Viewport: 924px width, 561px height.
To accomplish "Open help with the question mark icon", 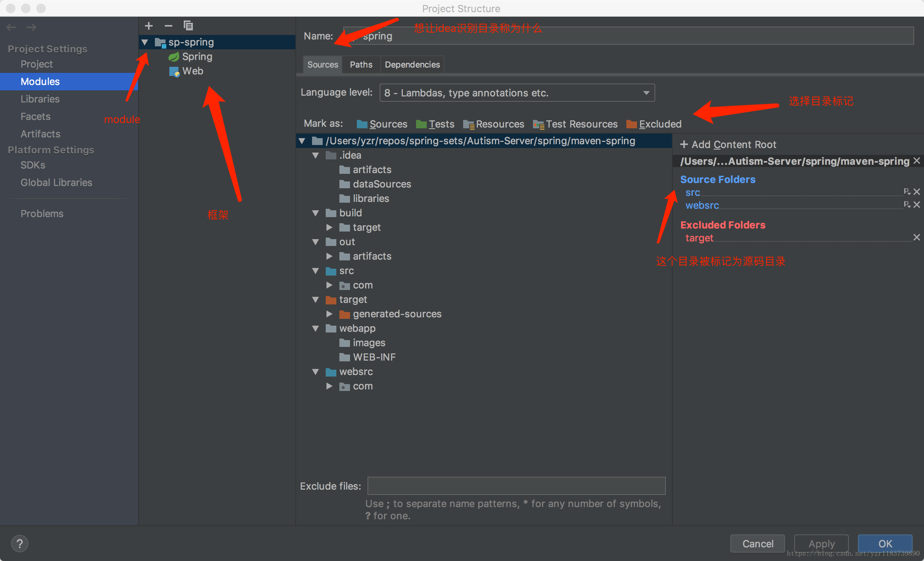I will coord(20,544).
